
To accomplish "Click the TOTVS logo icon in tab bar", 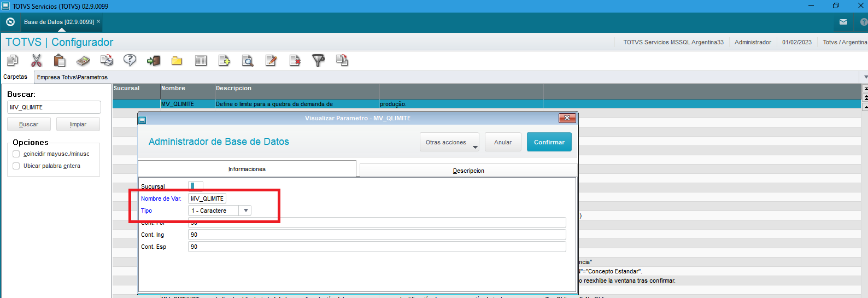I will (x=10, y=22).
